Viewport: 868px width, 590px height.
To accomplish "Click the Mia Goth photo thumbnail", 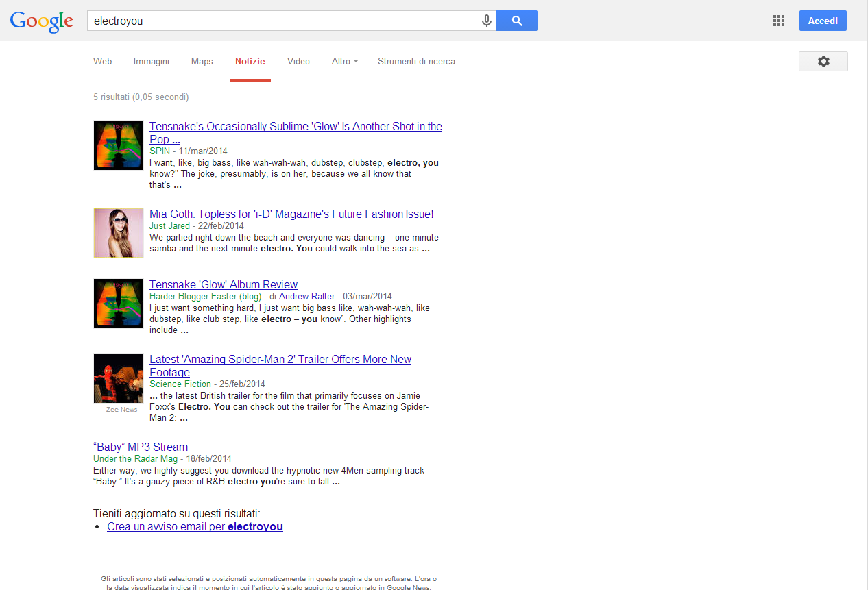I will [119, 233].
